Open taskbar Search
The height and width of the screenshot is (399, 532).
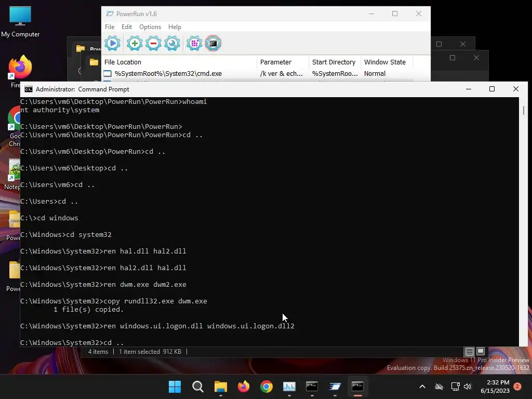click(x=198, y=387)
